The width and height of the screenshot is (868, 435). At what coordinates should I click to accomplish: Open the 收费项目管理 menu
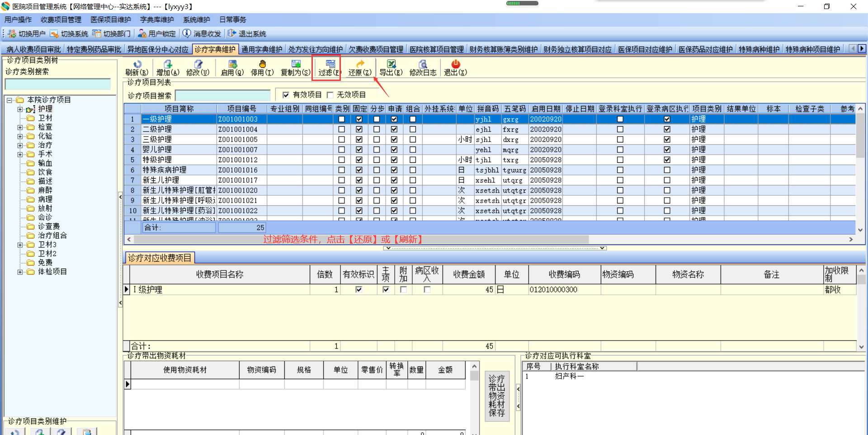61,20
